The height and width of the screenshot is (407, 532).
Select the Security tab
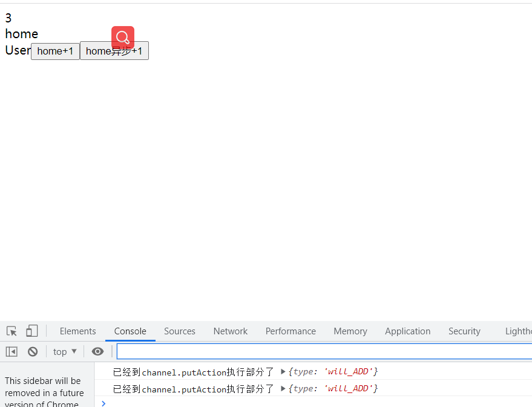click(x=464, y=331)
